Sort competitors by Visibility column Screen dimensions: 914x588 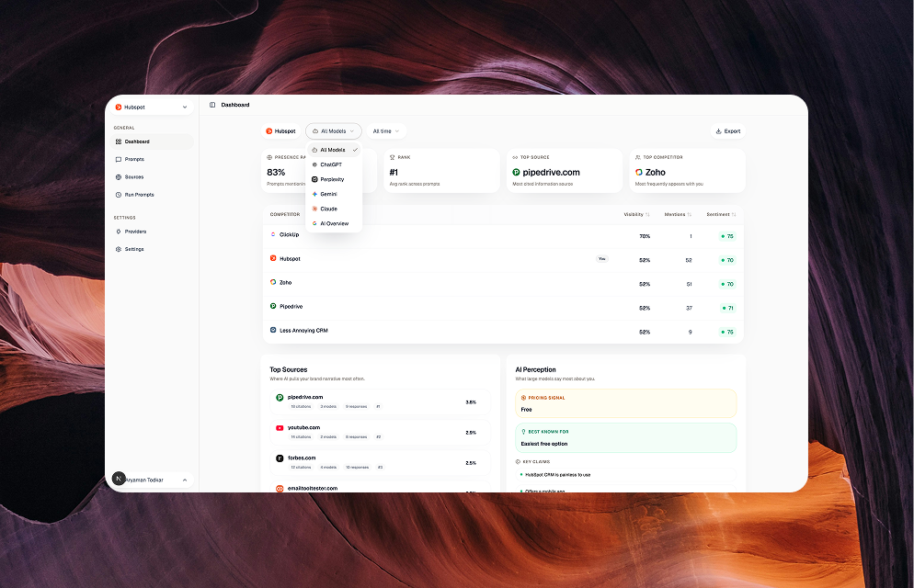click(636, 214)
